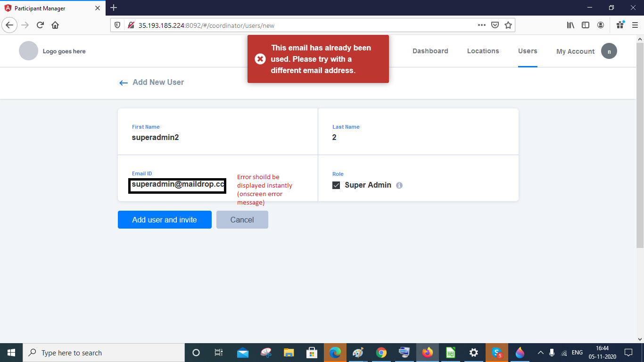644x362 pixels.
Task: Bookmark this page with the star icon
Action: 508,25
